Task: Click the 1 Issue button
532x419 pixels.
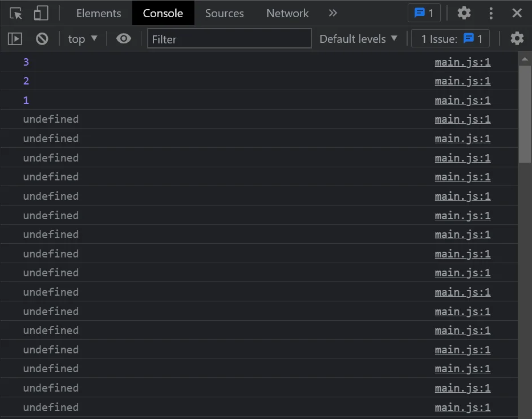Action: [450, 39]
